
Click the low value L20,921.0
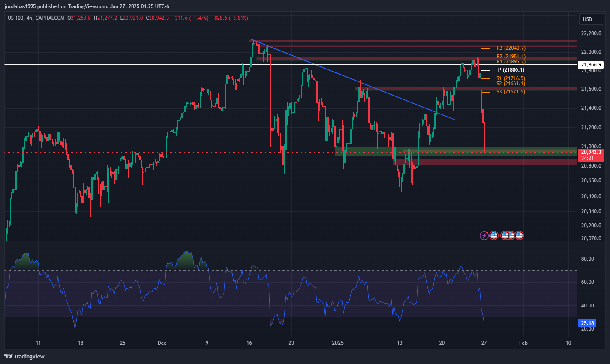132,18
